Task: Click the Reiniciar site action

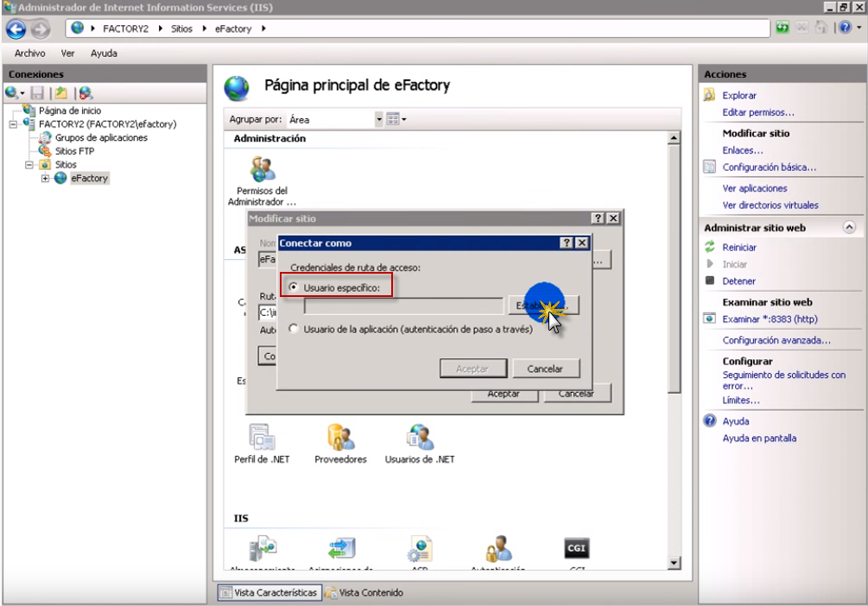Action: [738, 248]
